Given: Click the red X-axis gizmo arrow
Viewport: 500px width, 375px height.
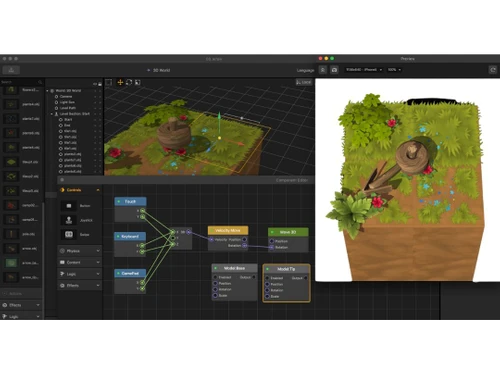Looking at the screenshot, I should point(240,143).
